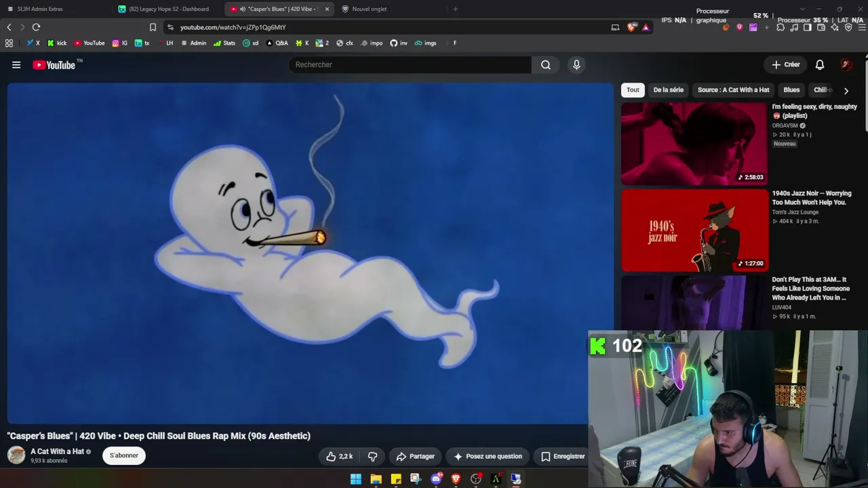The width and height of the screenshot is (868, 488).
Task: Save the video with Enregistrer
Action: pyautogui.click(x=562, y=456)
